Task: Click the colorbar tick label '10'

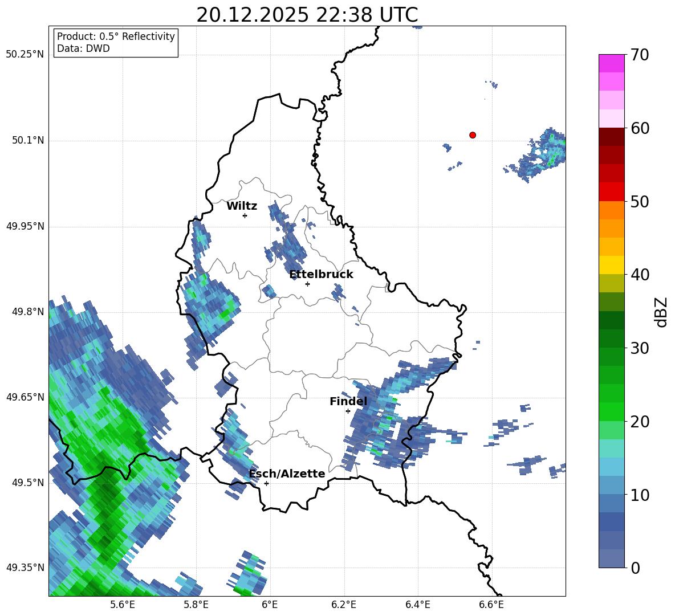Action: (x=640, y=495)
